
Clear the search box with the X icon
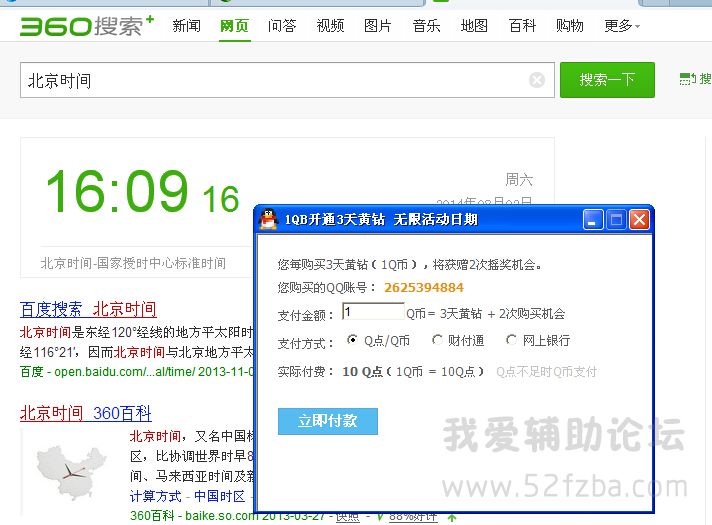[x=537, y=80]
